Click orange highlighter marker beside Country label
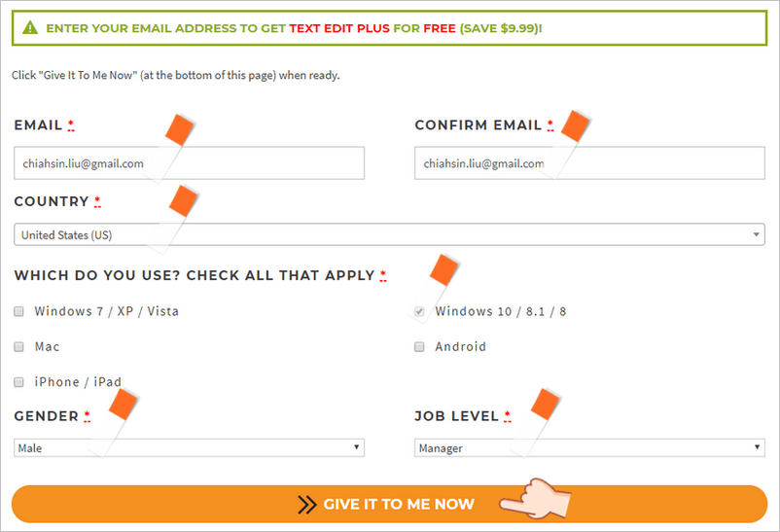 184,201
